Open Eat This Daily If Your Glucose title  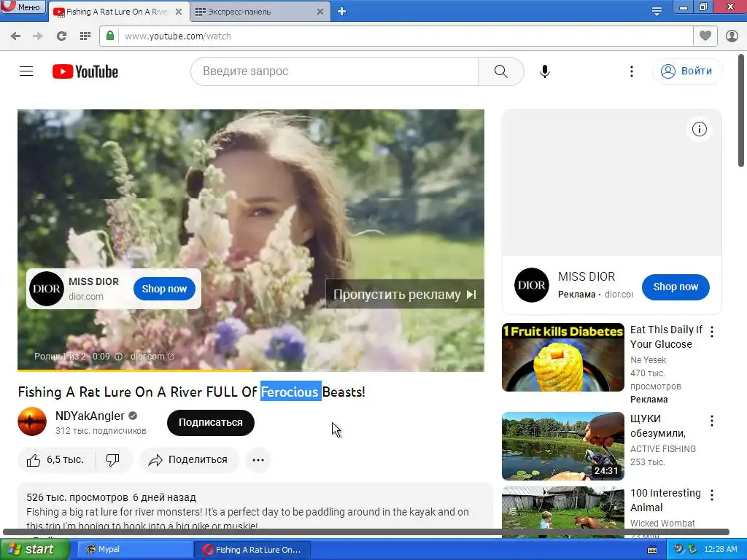coord(666,337)
